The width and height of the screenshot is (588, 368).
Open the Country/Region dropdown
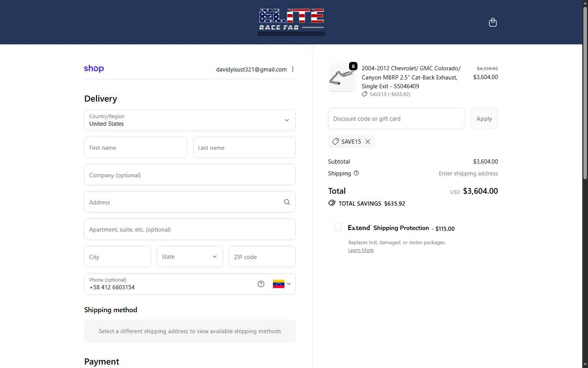[x=190, y=120]
